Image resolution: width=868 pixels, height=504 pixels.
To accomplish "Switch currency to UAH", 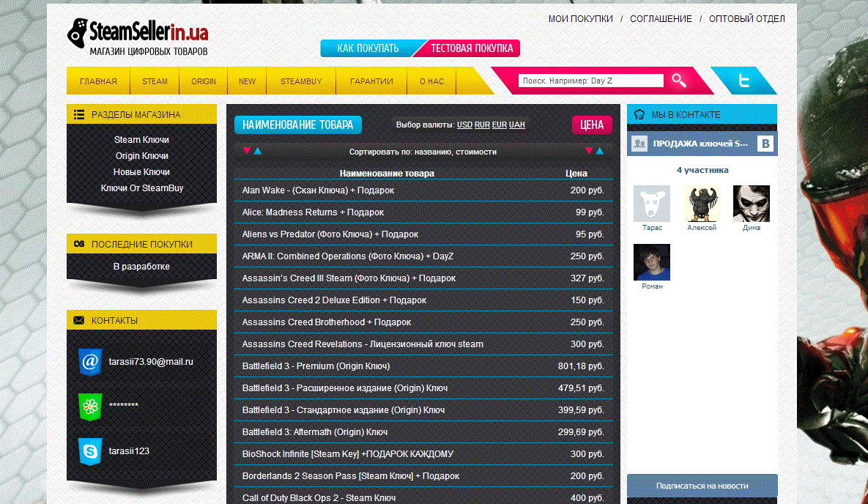I will [517, 125].
